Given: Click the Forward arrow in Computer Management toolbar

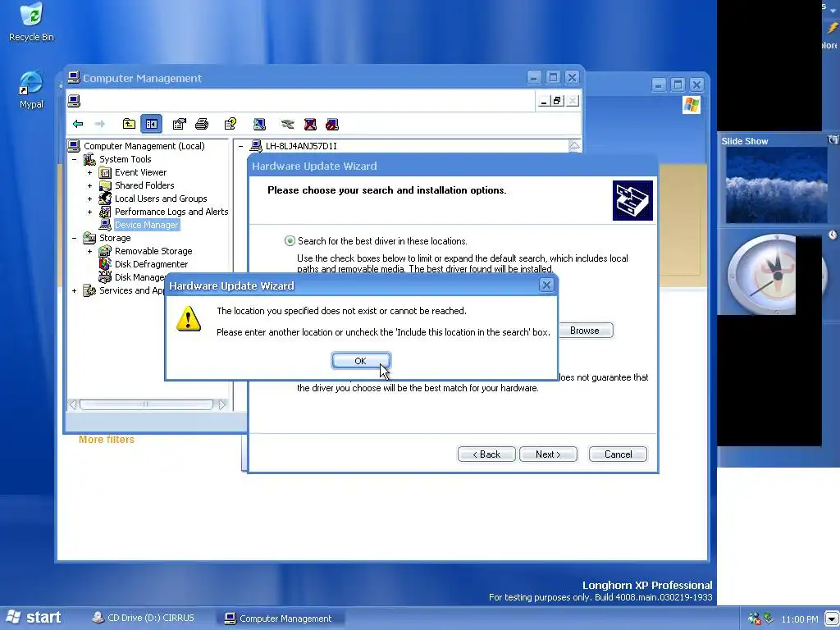Looking at the screenshot, I should point(99,125).
